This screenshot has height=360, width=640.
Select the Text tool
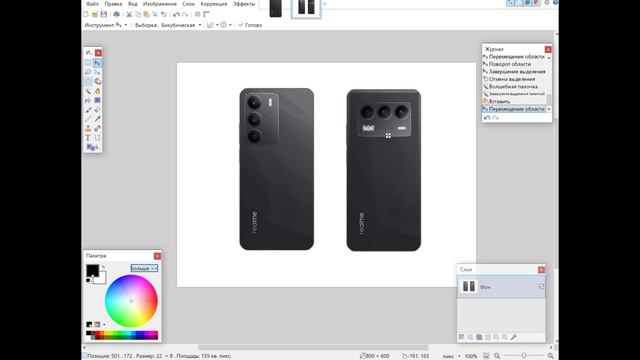88,138
